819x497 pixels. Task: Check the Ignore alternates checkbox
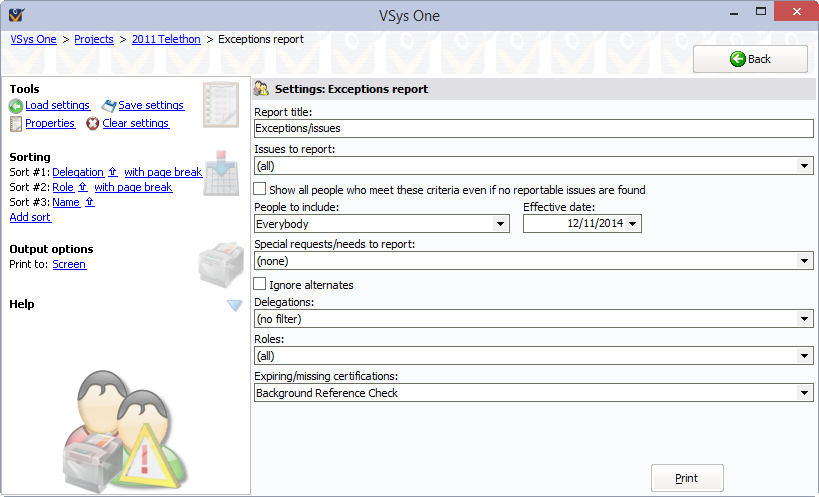tap(260, 283)
